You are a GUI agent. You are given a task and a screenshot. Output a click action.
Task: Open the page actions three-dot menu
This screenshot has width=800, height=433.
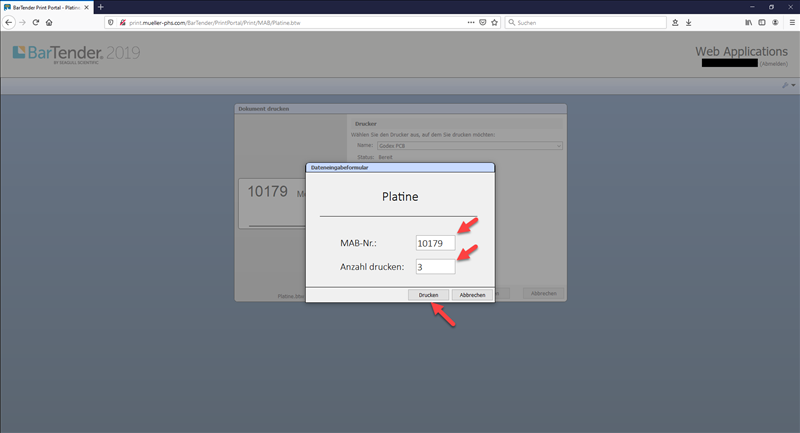click(471, 22)
